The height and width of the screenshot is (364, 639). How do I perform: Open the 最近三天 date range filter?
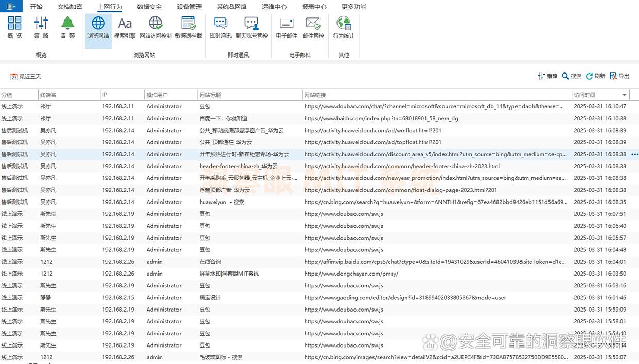pyautogui.click(x=26, y=77)
